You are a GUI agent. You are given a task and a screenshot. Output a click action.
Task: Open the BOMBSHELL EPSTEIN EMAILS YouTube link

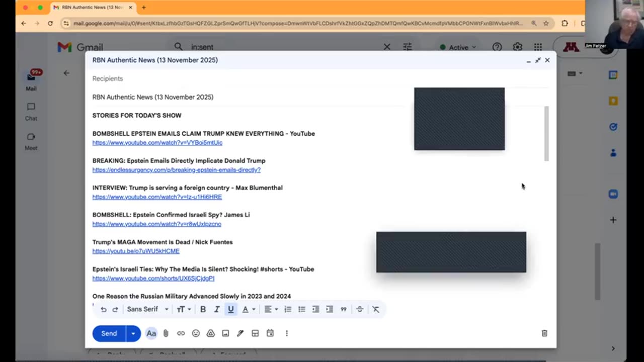[157, 143]
